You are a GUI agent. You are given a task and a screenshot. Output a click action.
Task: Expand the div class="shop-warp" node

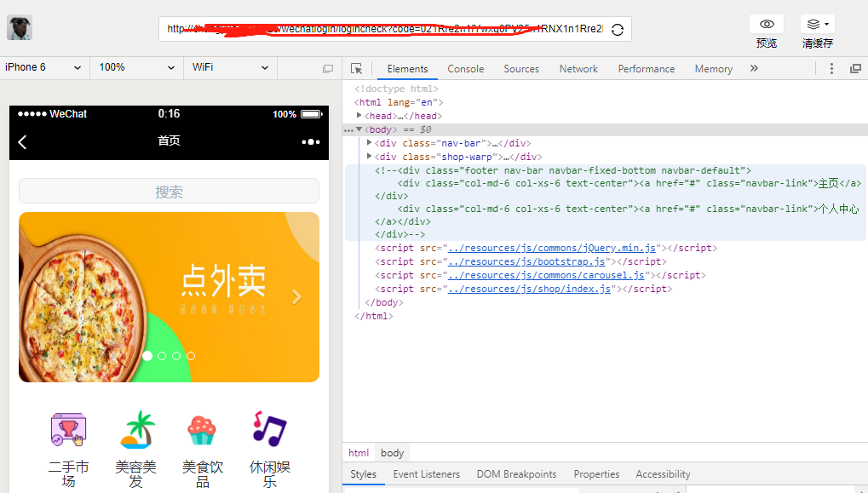point(369,157)
